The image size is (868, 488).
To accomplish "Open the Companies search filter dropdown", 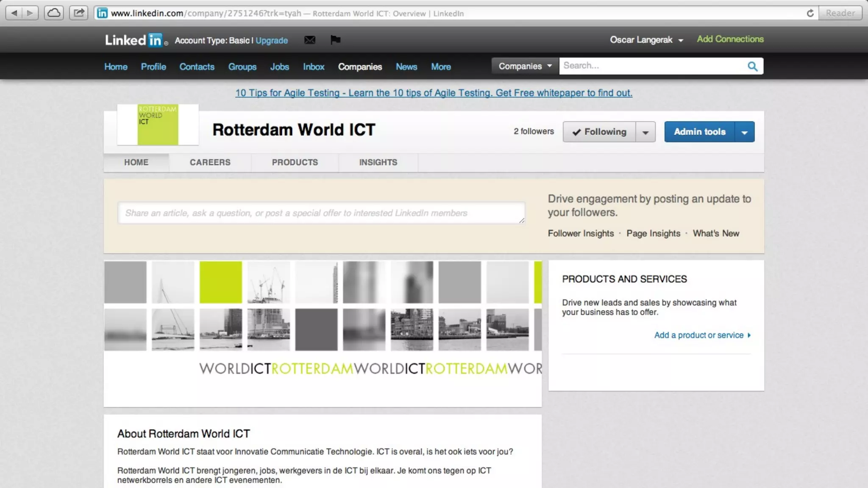I will click(525, 66).
